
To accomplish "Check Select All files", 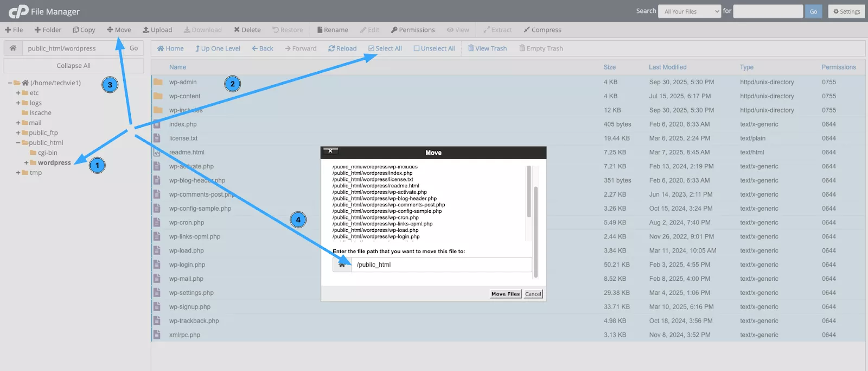I will point(372,48).
